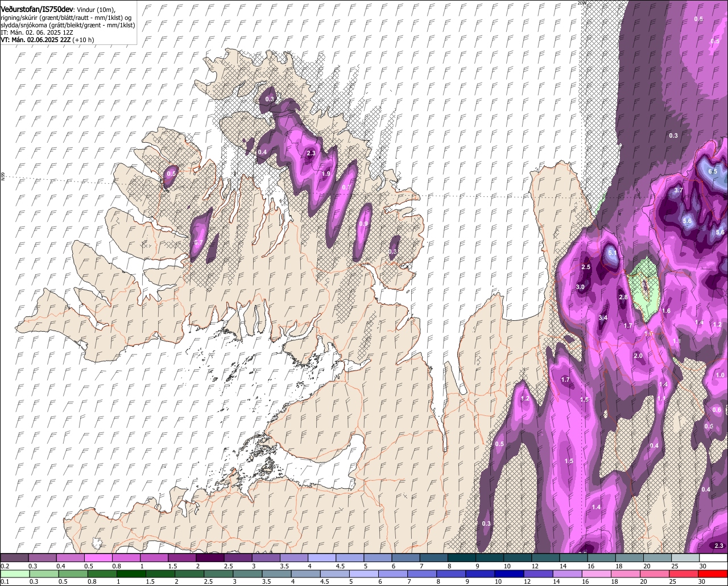Click the 20W longitude label
Viewport: 728px width, 586px height.
(x=581, y=3)
